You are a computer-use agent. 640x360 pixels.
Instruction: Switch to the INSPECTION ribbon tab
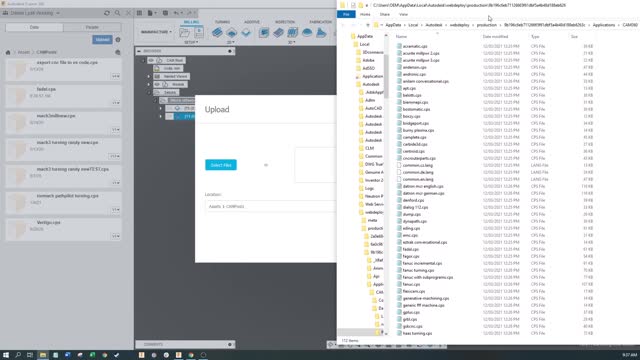(285, 22)
